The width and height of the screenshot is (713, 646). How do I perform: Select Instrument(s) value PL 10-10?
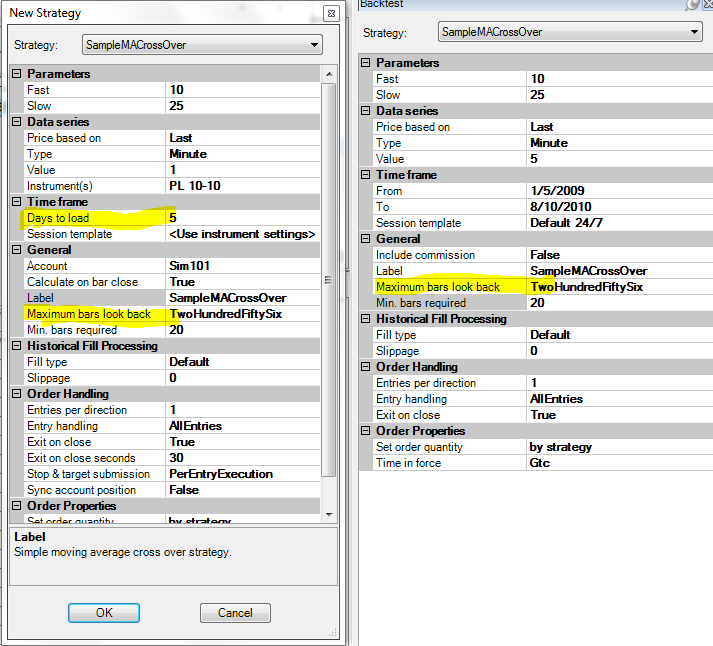pos(243,185)
